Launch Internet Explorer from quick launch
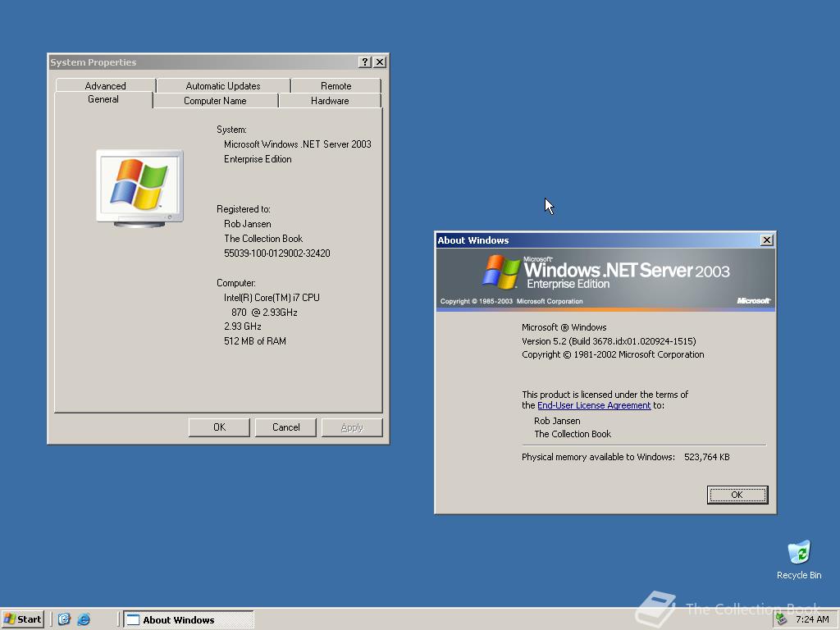The height and width of the screenshot is (630, 840). point(84,619)
